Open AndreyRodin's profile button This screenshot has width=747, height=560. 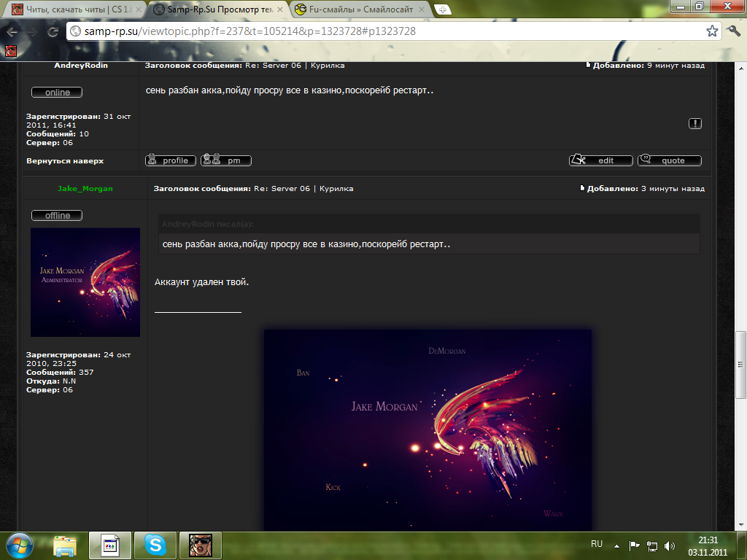point(170,160)
